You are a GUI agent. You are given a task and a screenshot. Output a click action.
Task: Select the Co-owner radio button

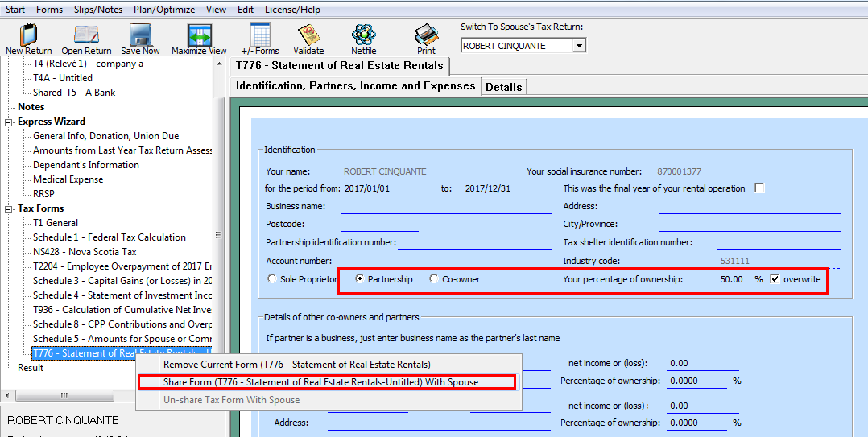(434, 278)
